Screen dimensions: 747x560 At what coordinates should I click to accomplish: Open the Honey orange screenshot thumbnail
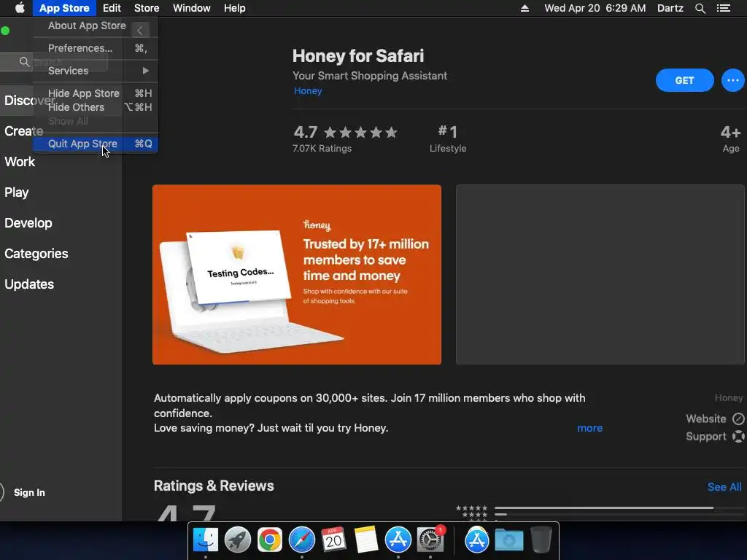point(297,275)
